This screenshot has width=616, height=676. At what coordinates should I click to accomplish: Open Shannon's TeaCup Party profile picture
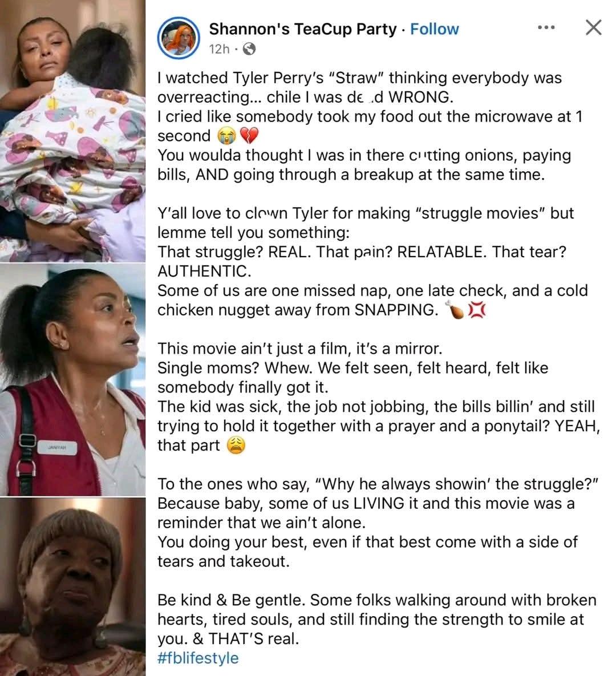click(179, 38)
